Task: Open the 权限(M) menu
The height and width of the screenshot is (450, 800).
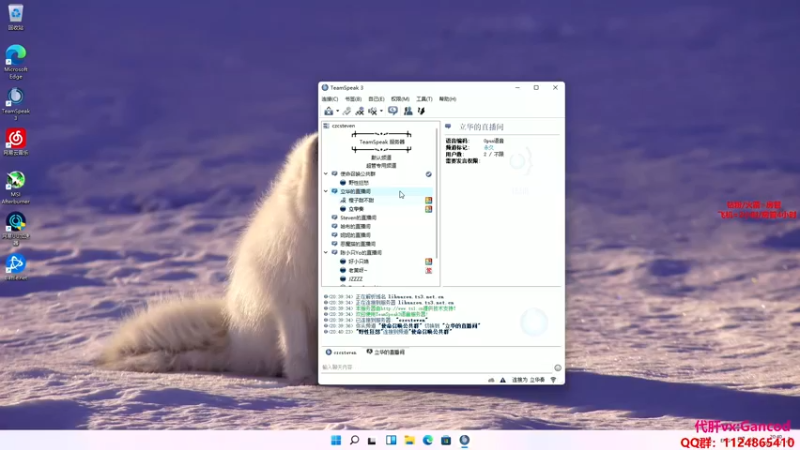Action: (400, 99)
